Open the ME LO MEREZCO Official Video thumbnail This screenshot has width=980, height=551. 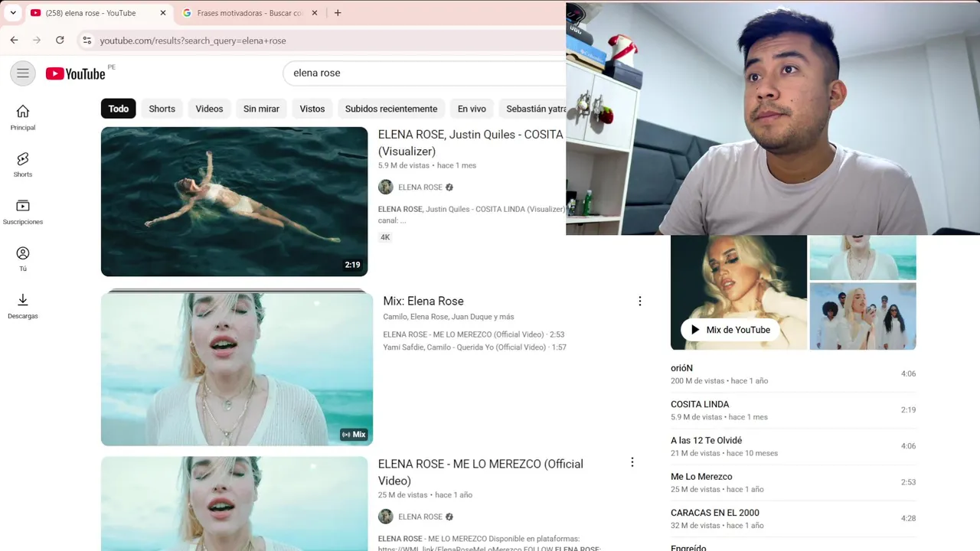(x=234, y=504)
